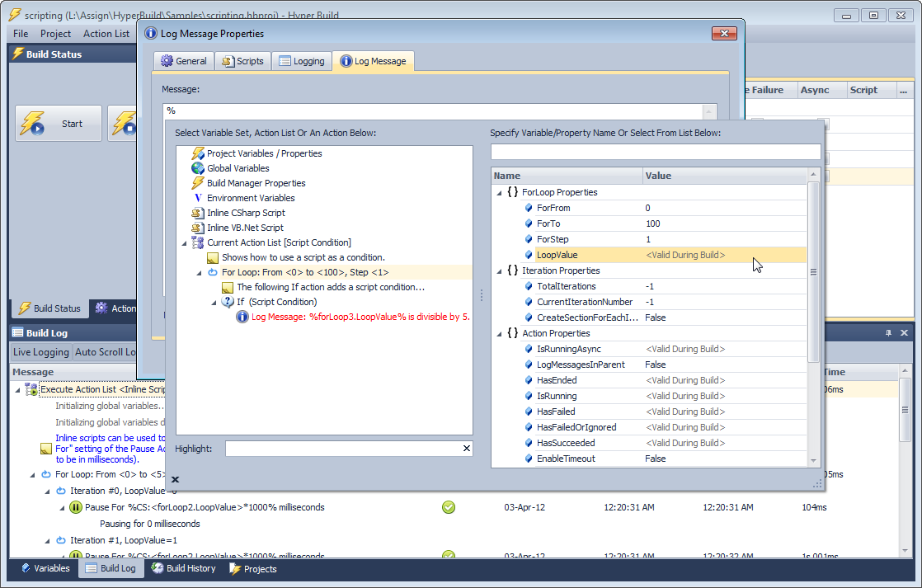
Task: Click the Global Variables globe icon
Action: 198,168
